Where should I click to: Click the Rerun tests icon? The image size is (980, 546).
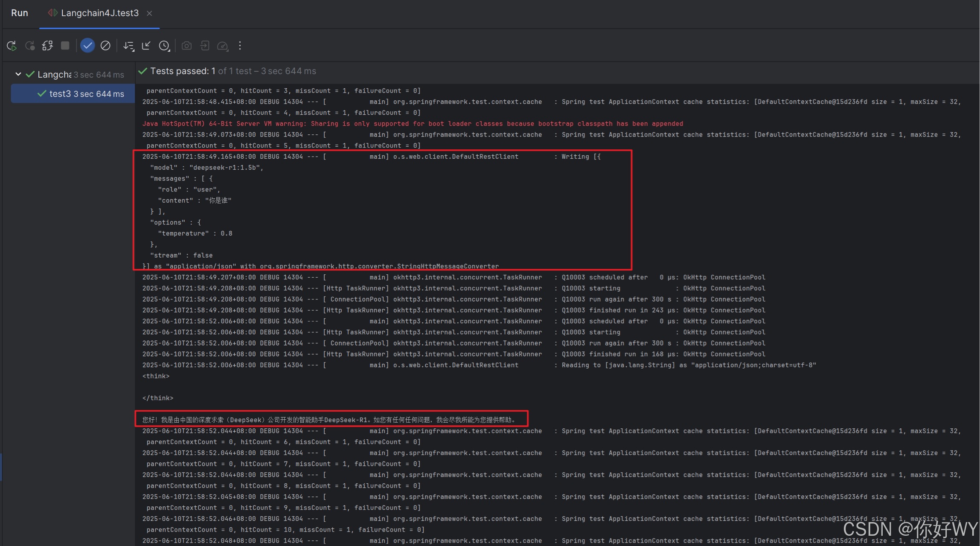(12, 46)
